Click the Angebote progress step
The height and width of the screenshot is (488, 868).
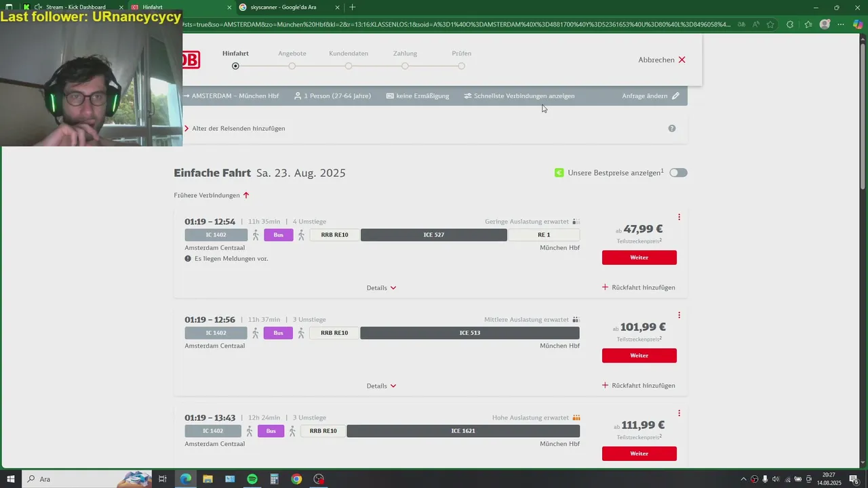(292, 58)
